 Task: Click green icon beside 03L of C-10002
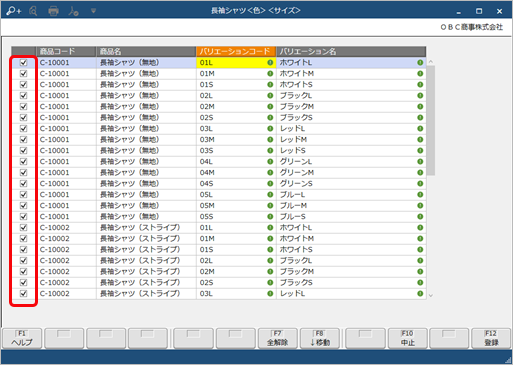tap(270, 294)
